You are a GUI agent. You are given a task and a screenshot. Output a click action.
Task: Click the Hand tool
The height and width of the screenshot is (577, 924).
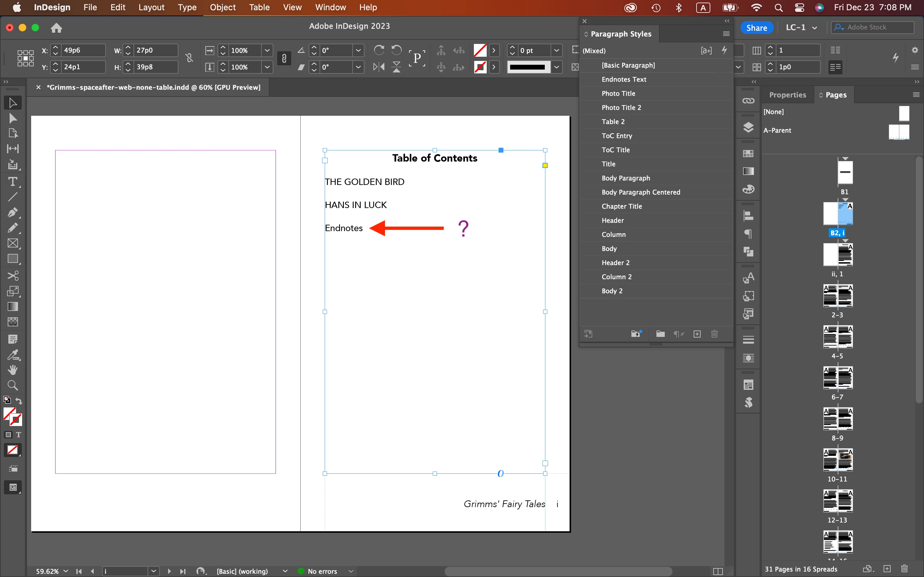pyautogui.click(x=13, y=370)
